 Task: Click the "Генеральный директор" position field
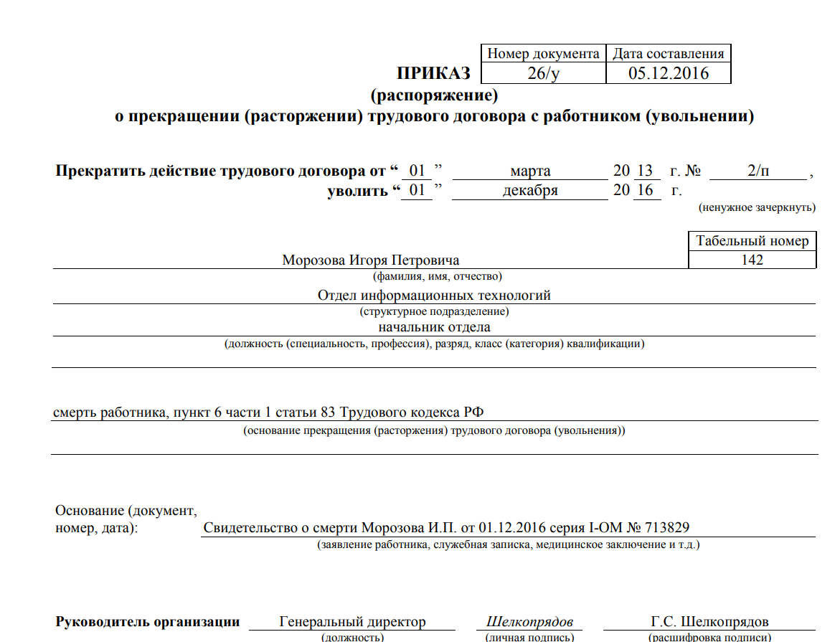(352, 622)
